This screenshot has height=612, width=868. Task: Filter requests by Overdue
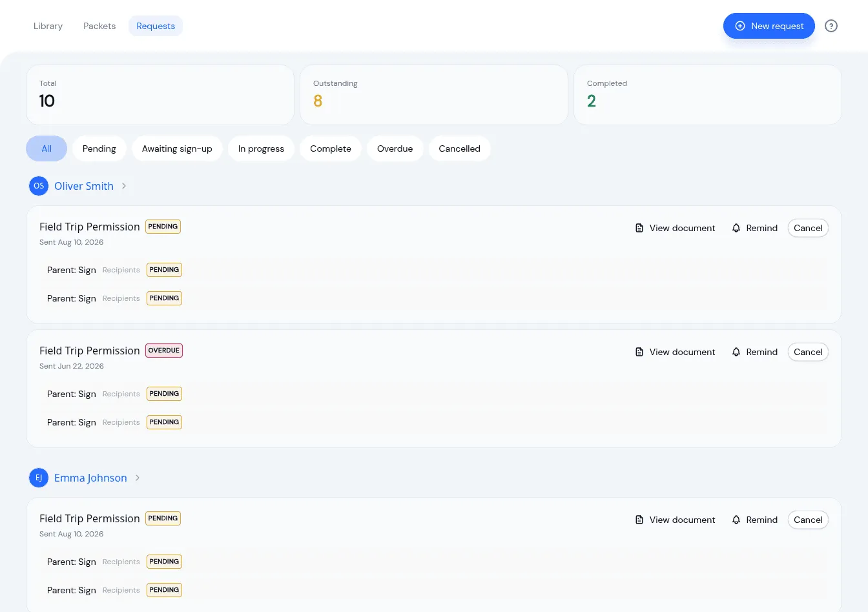point(395,148)
